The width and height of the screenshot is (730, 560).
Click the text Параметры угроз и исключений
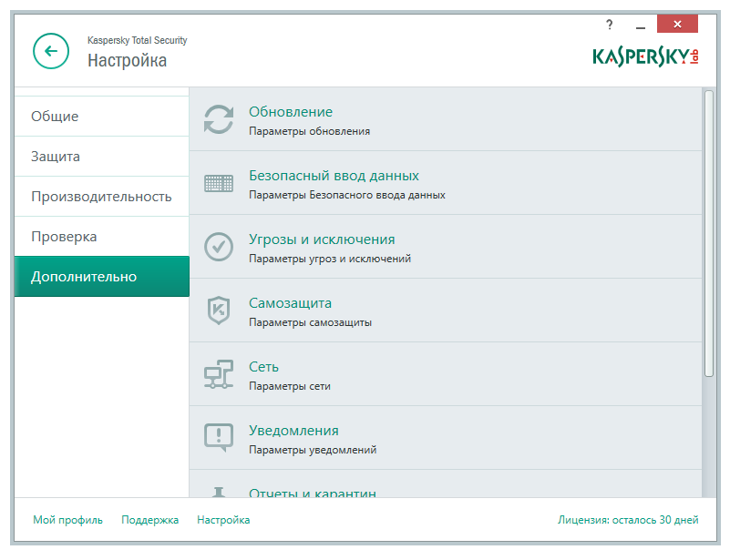click(330, 259)
